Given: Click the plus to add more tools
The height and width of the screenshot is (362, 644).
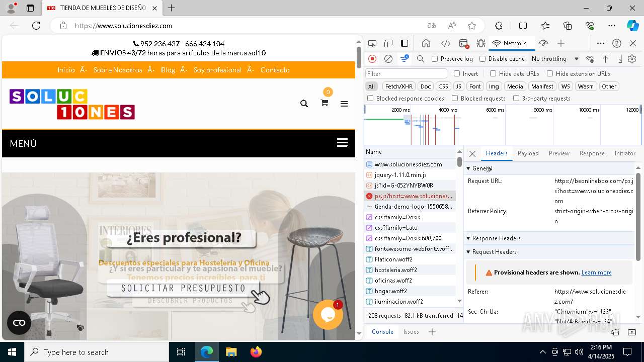Looking at the screenshot, I should (x=561, y=43).
